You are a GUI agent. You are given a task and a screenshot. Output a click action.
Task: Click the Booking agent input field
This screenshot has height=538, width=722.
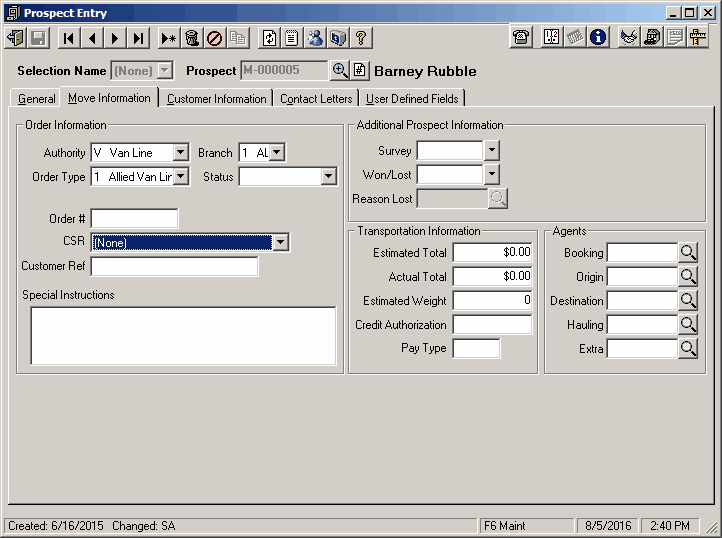[642, 252]
